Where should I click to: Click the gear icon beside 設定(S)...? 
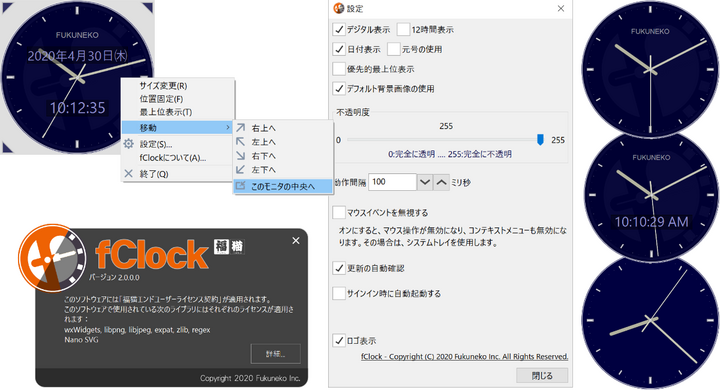point(129,144)
